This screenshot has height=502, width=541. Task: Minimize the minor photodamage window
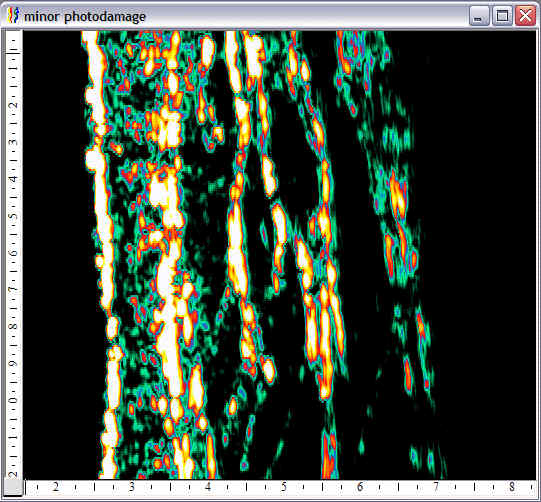tap(479, 16)
